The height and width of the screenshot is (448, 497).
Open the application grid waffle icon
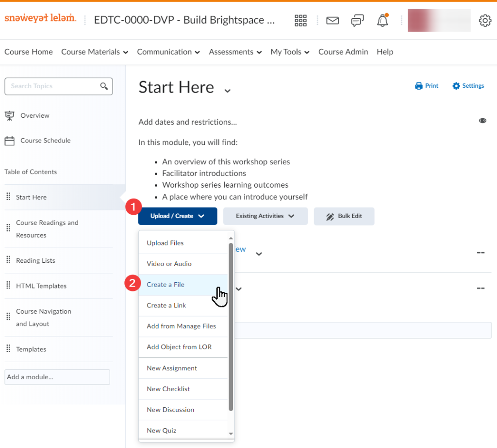click(300, 20)
